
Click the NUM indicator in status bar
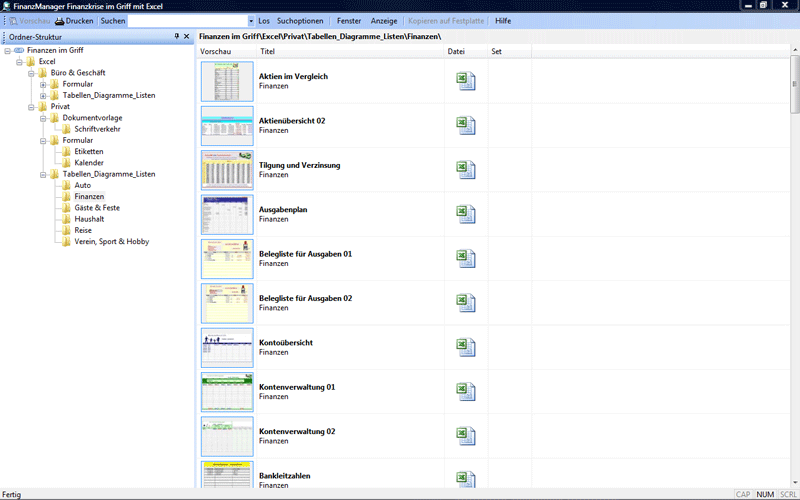[x=765, y=494]
